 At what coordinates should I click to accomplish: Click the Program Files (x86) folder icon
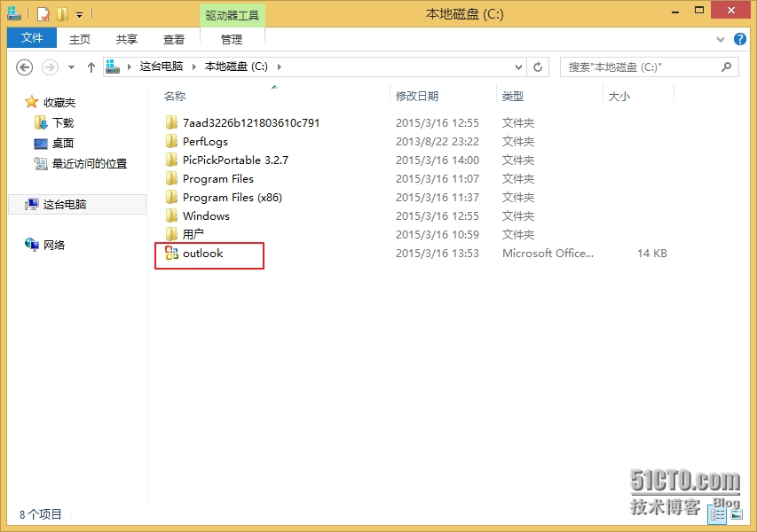(171, 197)
